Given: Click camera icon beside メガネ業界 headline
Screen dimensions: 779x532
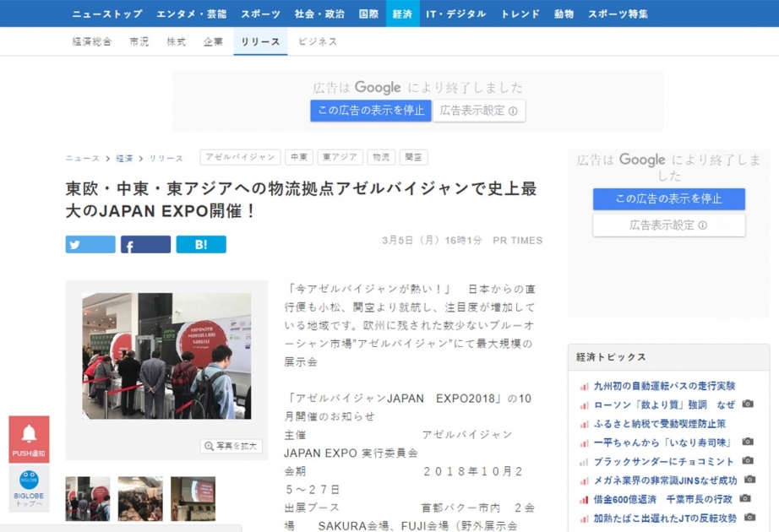Looking at the screenshot, I should tap(749, 480).
